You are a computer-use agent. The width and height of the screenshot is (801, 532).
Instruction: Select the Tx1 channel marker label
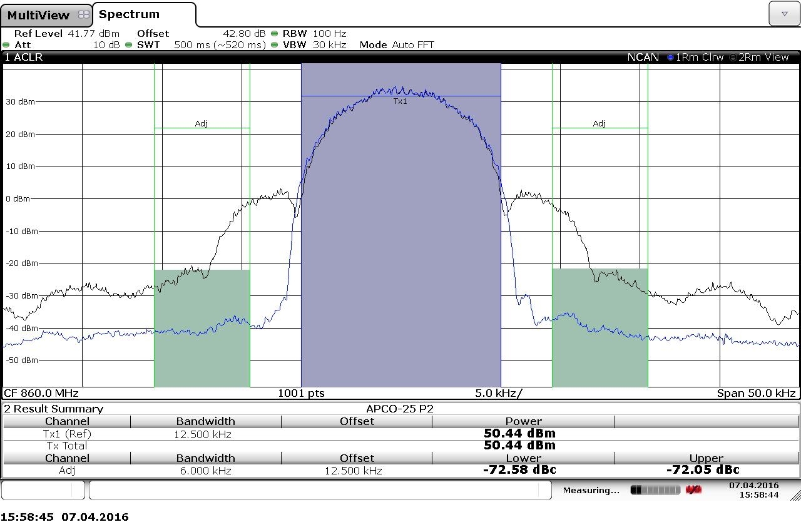pyautogui.click(x=400, y=101)
